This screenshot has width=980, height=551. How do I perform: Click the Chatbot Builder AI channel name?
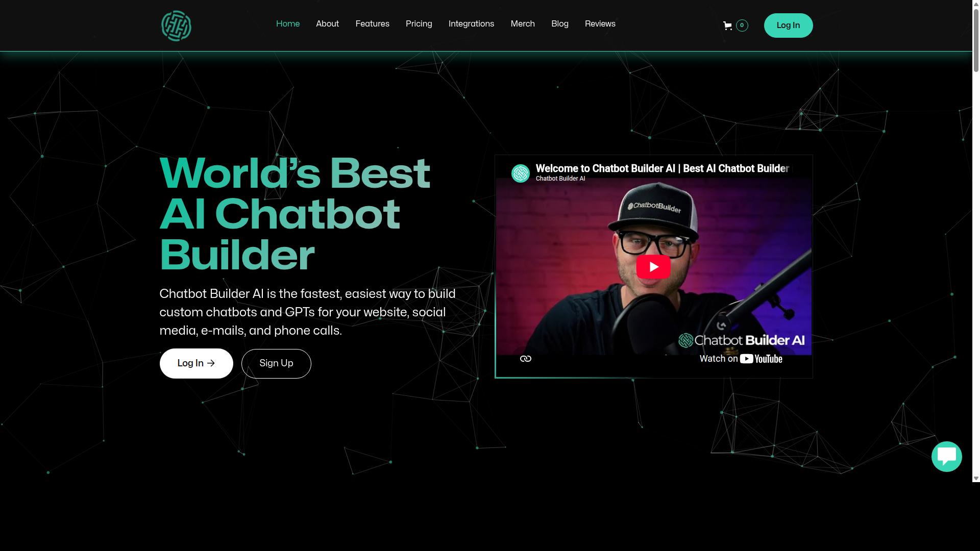coord(560,179)
